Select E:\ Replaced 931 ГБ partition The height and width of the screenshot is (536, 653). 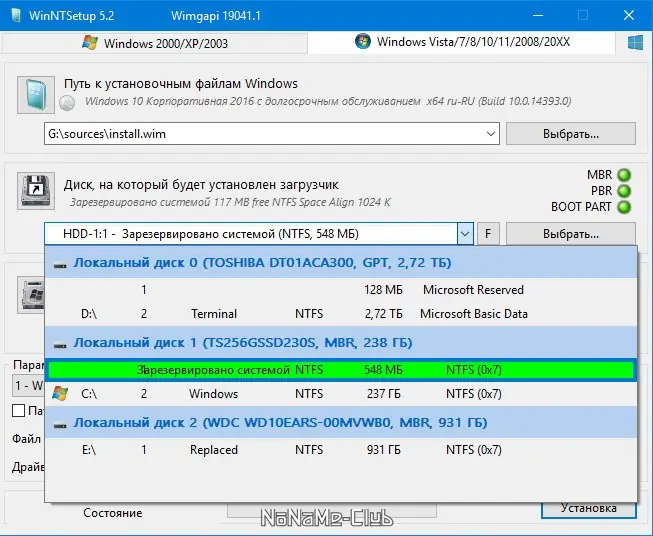(341, 450)
